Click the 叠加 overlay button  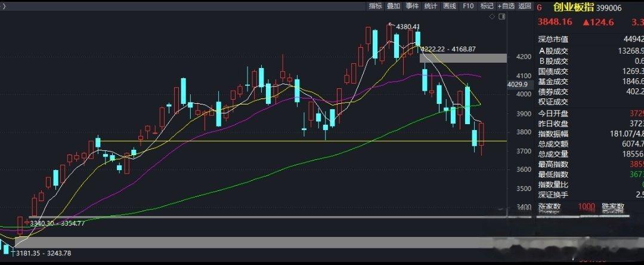pos(394,6)
